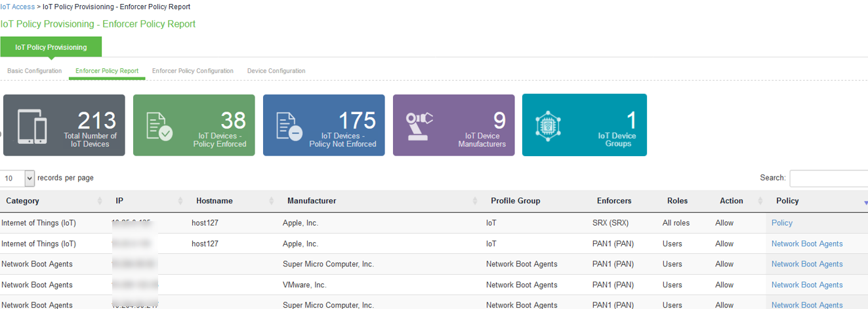Open the Enforcer Policy Configuration tab
868x309 pixels.
[192, 71]
